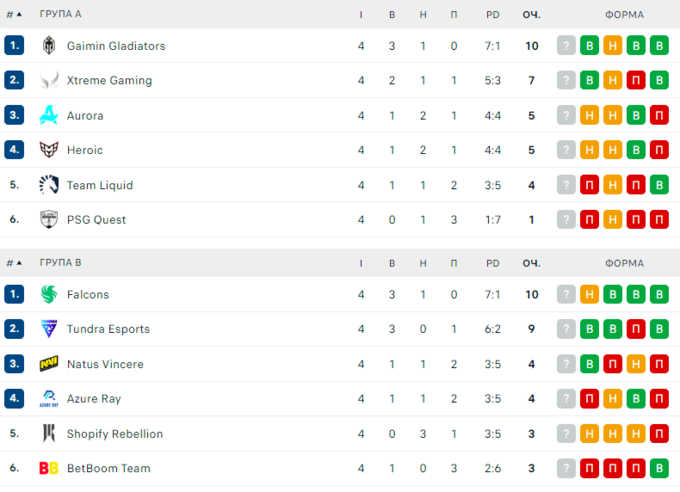Screen dimensions: 680x492
Task: Click the Aurora team logo
Action: pyautogui.click(x=49, y=116)
